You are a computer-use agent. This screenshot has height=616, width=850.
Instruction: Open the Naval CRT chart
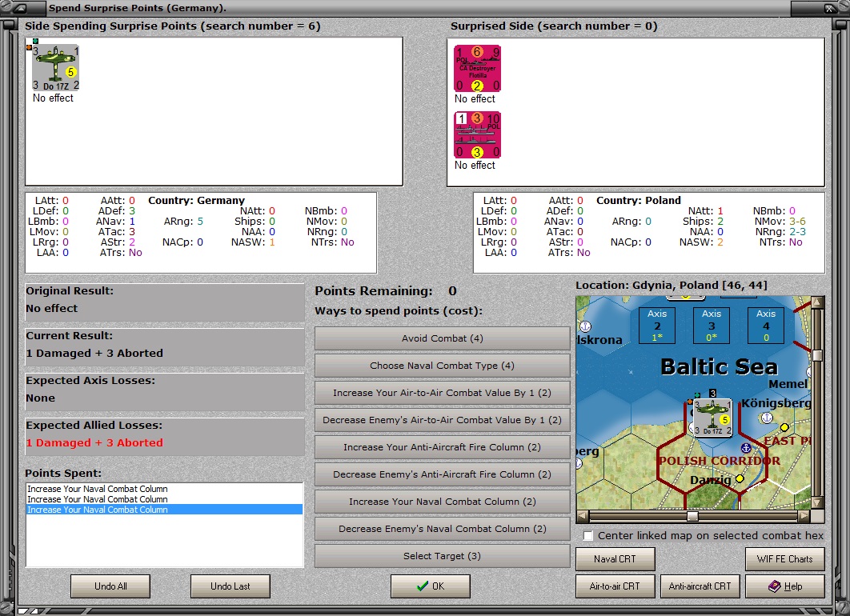[x=615, y=559]
